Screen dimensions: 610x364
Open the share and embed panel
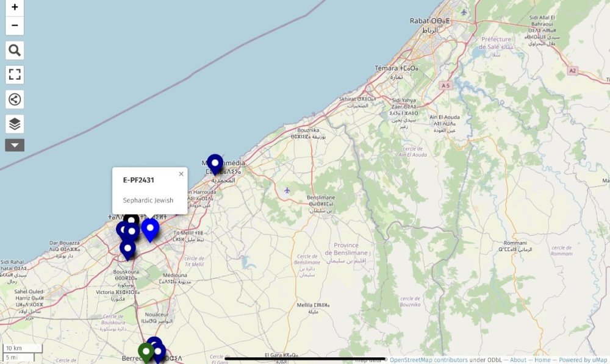pos(15,99)
